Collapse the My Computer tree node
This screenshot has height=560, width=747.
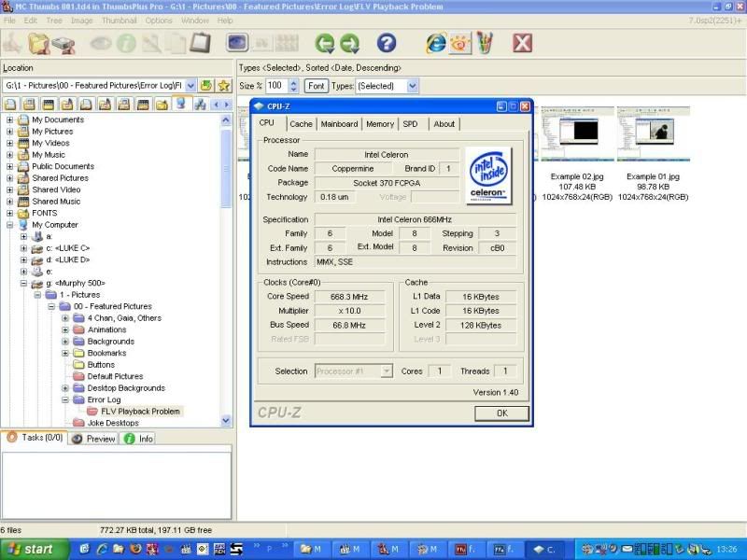pos(9,225)
